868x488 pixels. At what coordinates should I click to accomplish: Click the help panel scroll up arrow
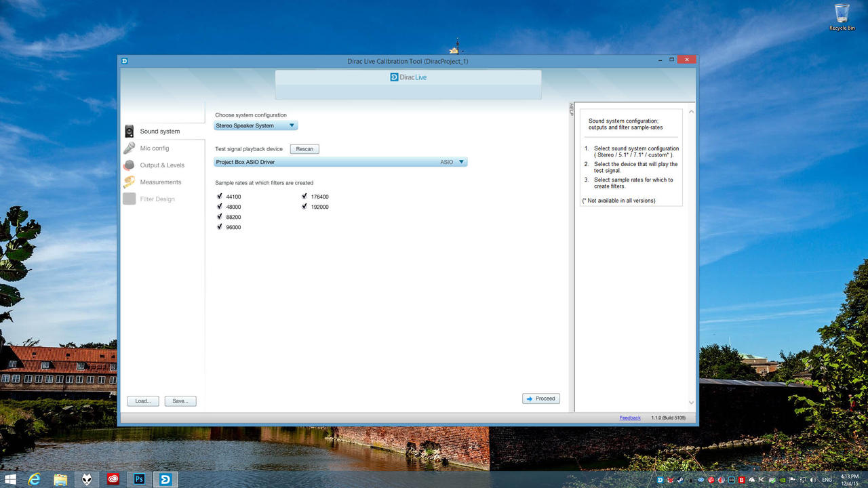click(x=692, y=112)
